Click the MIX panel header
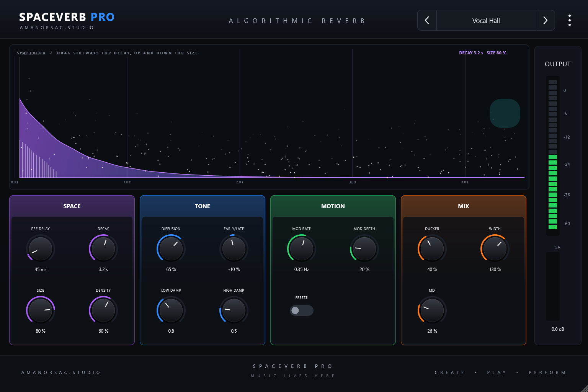The height and width of the screenshot is (392, 588). [x=464, y=206]
